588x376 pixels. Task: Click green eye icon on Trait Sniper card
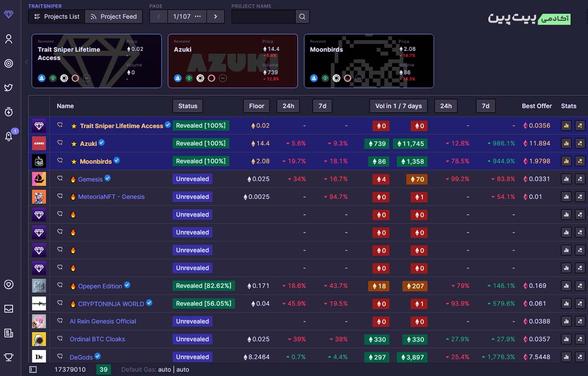click(x=53, y=78)
